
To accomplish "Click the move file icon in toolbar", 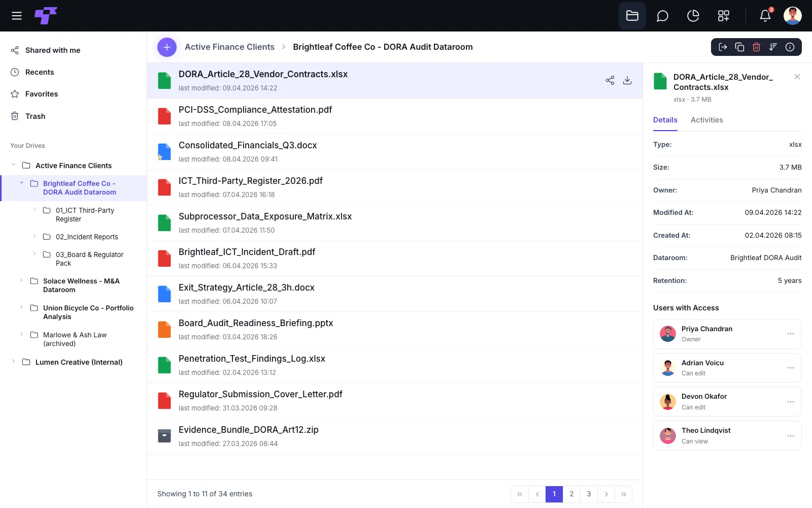I will 723,47.
